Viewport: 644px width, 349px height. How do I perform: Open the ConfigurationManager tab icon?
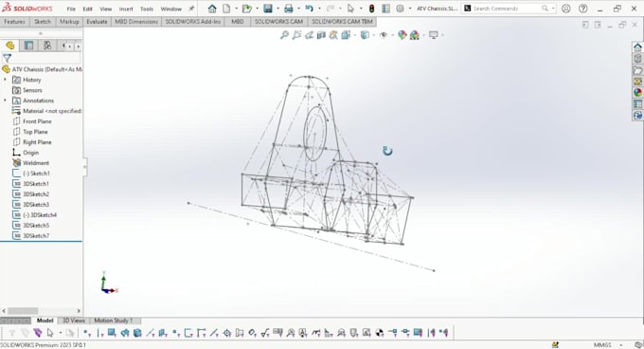(x=47, y=46)
